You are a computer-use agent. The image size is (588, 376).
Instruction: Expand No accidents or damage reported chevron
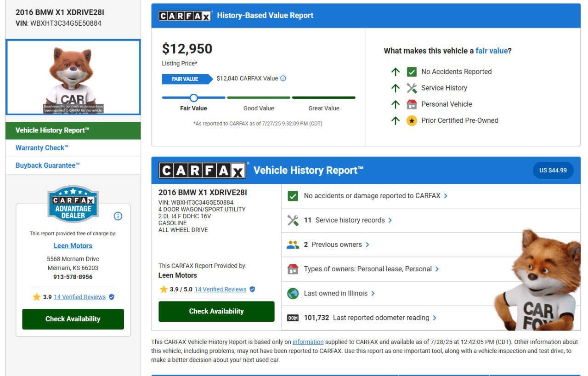pyautogui.click(x=446, y=196)
